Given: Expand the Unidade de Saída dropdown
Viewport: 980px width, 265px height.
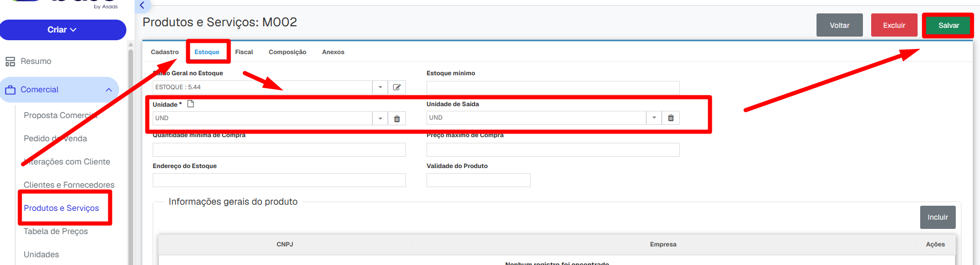Looking at the screenshot, I should 654,118.
